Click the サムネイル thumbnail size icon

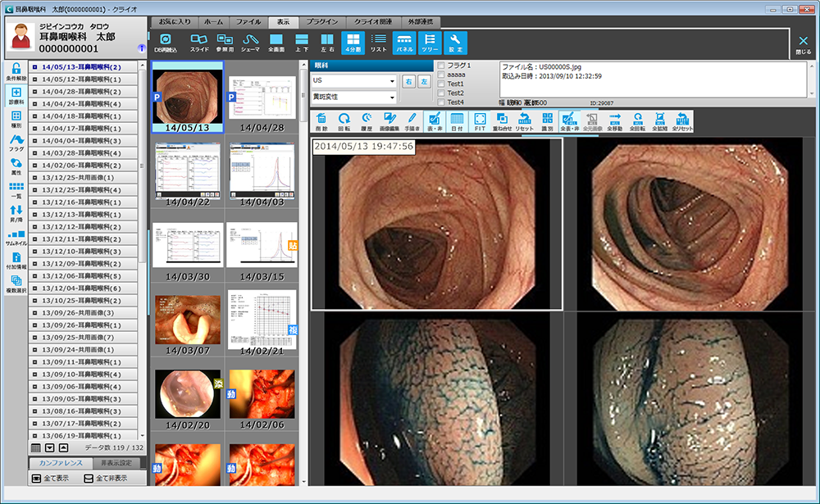[16, 237]
